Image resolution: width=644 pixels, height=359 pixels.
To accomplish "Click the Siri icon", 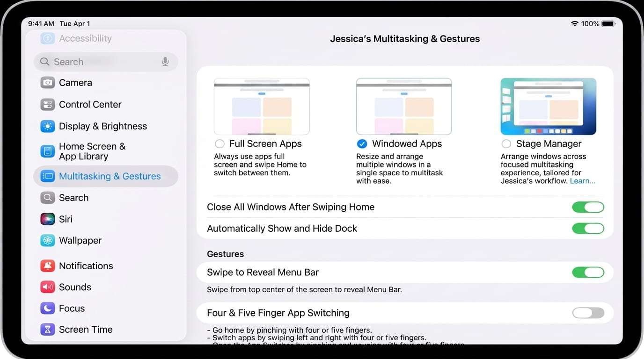I will 47,219.
